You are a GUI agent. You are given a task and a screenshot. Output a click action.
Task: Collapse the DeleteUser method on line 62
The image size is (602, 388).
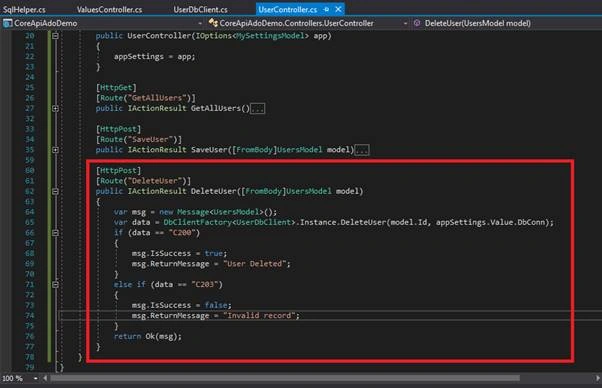55,191
